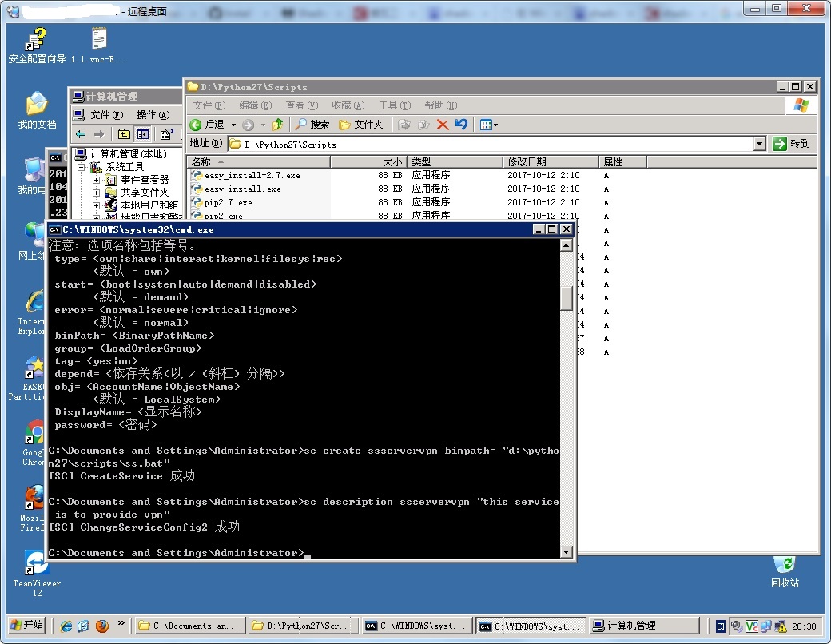Open the 操作(A) menu in 计算机管理

point(153,115)
